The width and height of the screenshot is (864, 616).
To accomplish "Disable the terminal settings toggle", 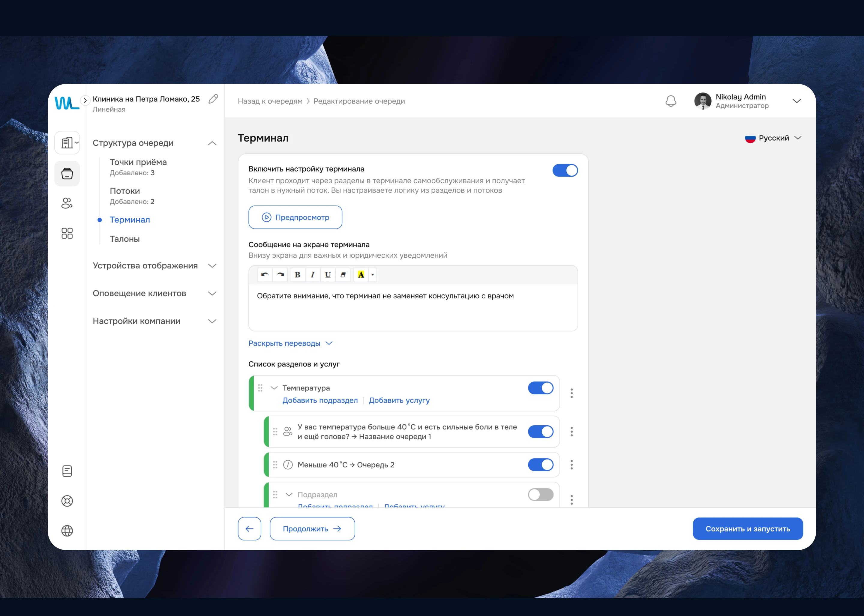I will click(565, 171).
